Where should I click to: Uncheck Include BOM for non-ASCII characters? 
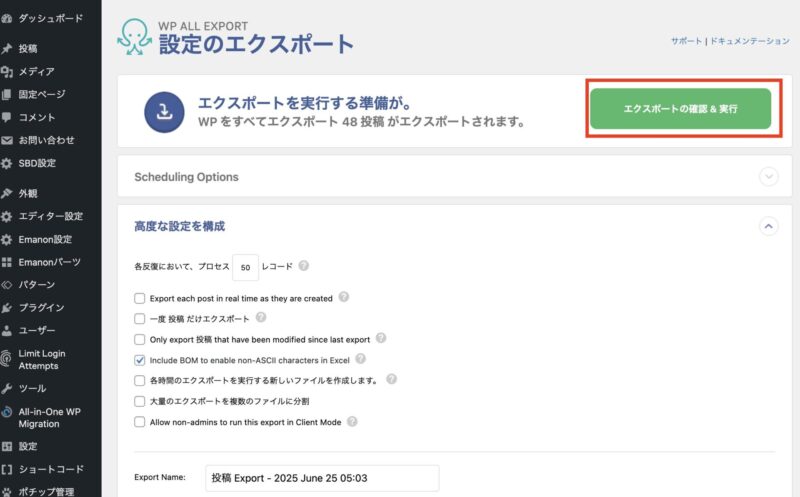[x=139, y=360]
